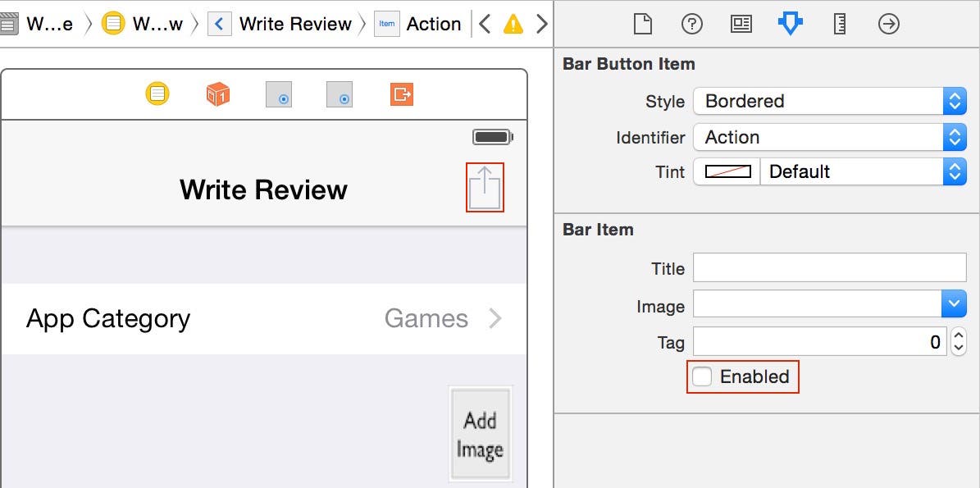Open the Image combo box dropdown arrow
This screenshot has height=488, width=980.
tap(954, 304)
